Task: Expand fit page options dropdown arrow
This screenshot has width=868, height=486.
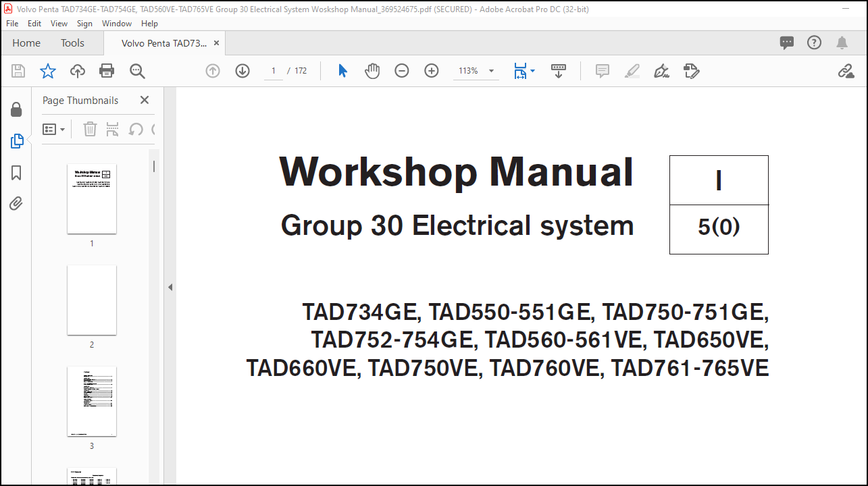Action: (x=533, y=71)
